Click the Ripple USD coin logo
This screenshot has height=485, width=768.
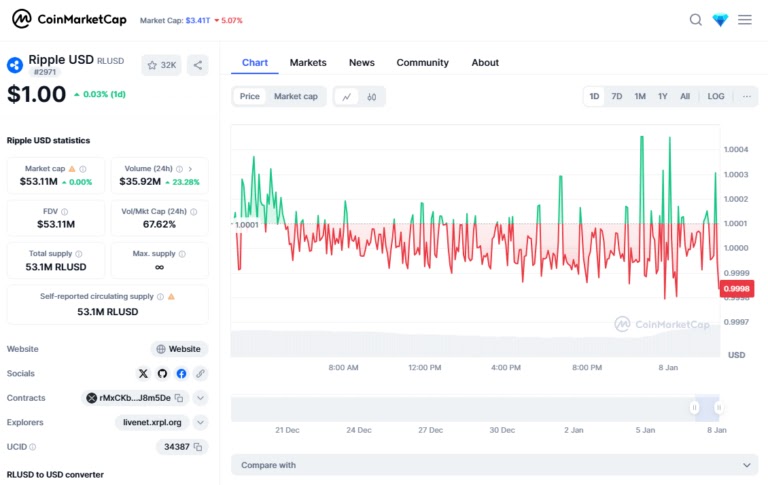15,65
